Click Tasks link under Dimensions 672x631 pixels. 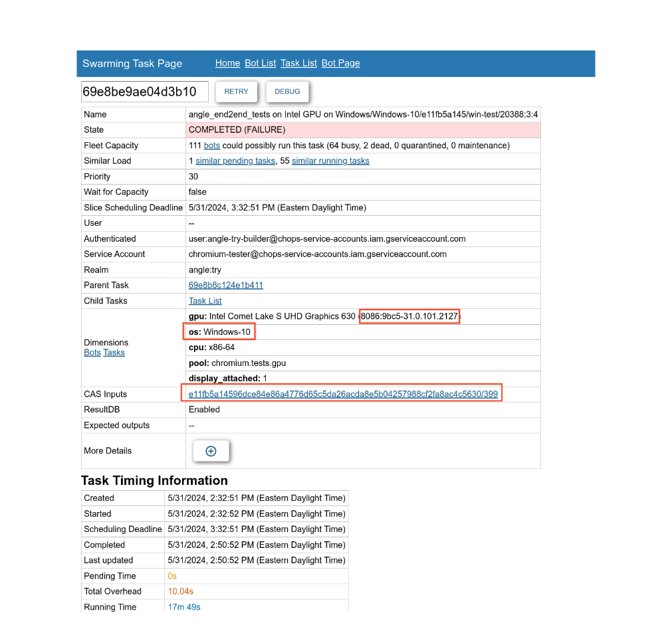click(114, 353)
